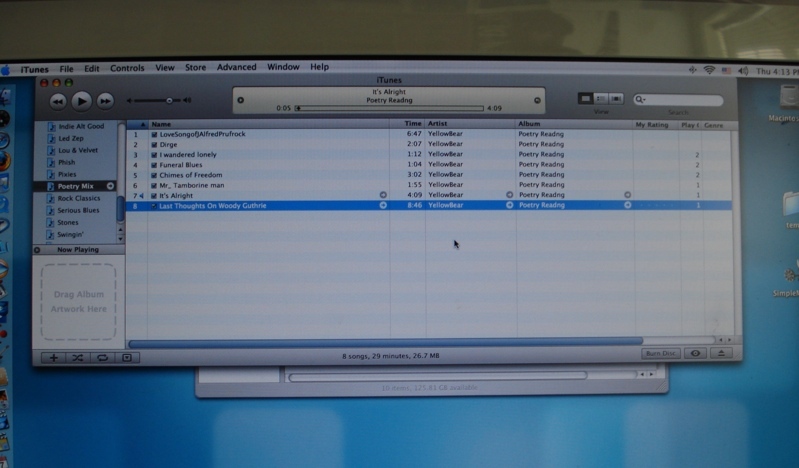Toggle checkbox for Chimes of Freedom
The width and height of the screenshot is (799, 468).
click(x=154, y=175)
